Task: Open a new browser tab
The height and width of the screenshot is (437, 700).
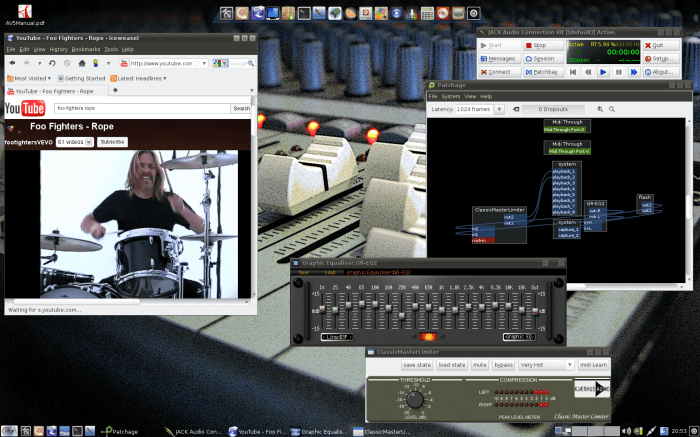Action: (115, 91)
